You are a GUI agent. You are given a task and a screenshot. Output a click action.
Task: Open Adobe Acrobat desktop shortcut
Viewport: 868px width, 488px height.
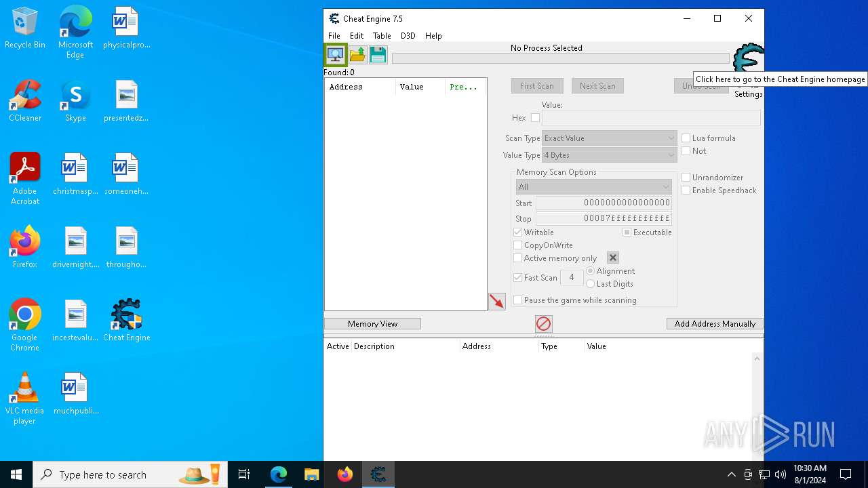tap(25, 179)
